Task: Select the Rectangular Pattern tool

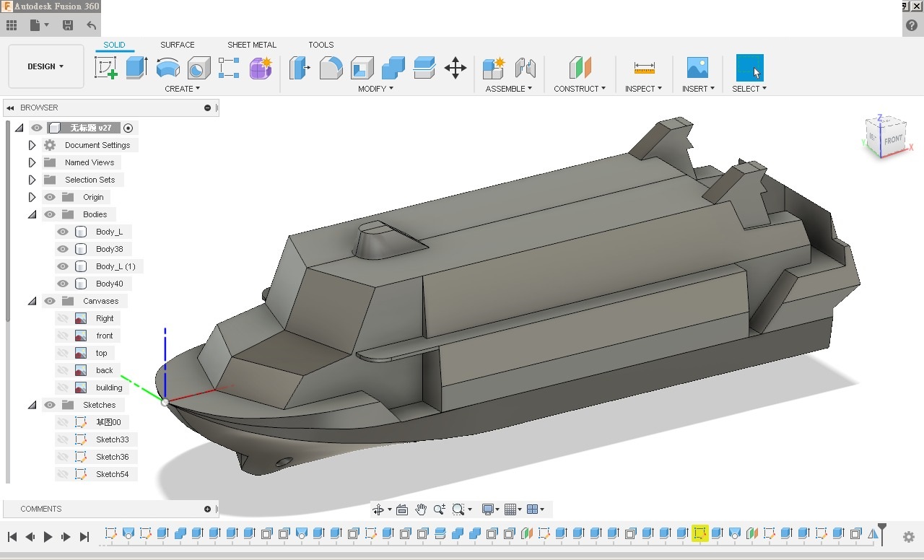Action: 229,68
